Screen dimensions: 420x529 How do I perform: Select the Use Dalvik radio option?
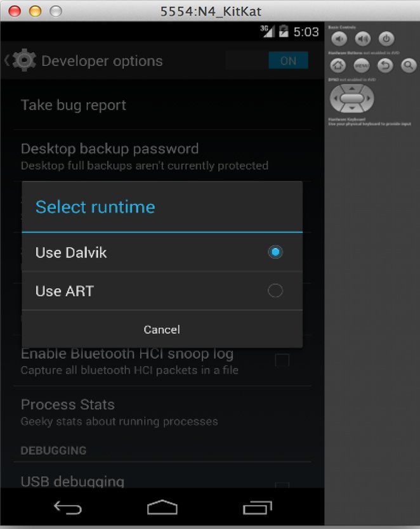click(162, 252)
